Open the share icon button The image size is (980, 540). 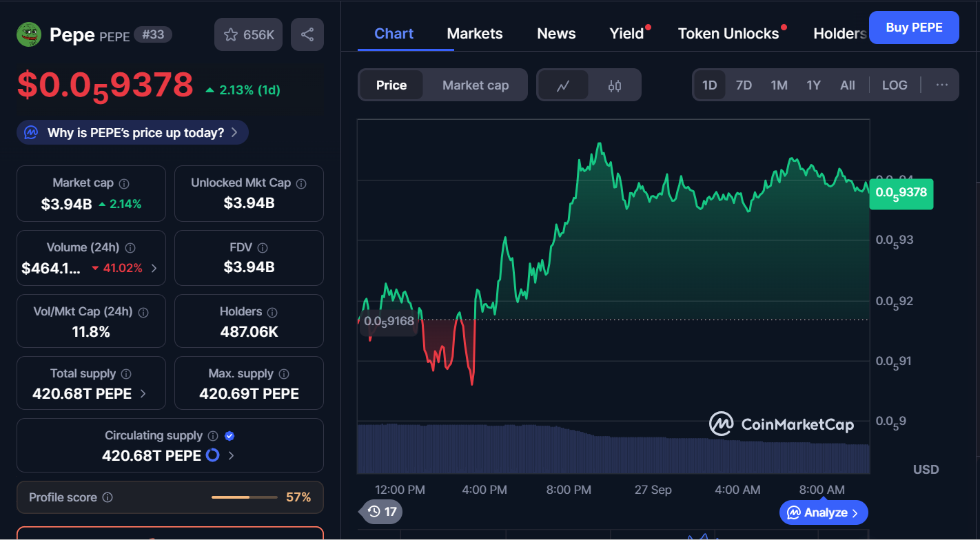click(x=307, y=34)
